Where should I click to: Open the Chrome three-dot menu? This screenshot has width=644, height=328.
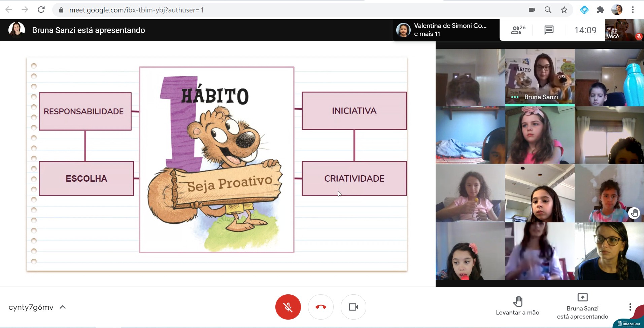633,10
